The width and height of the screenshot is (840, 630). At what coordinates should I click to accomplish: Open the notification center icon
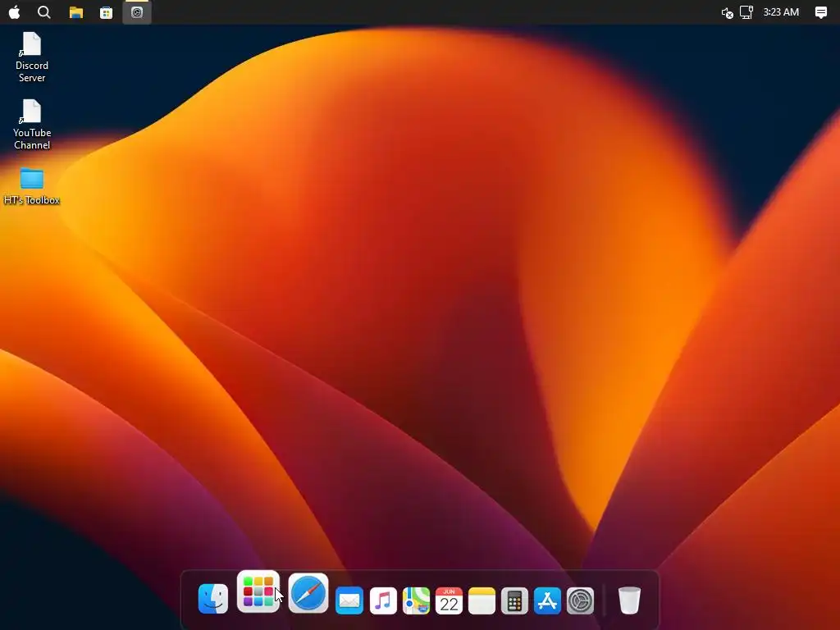(x=820, y=11)
